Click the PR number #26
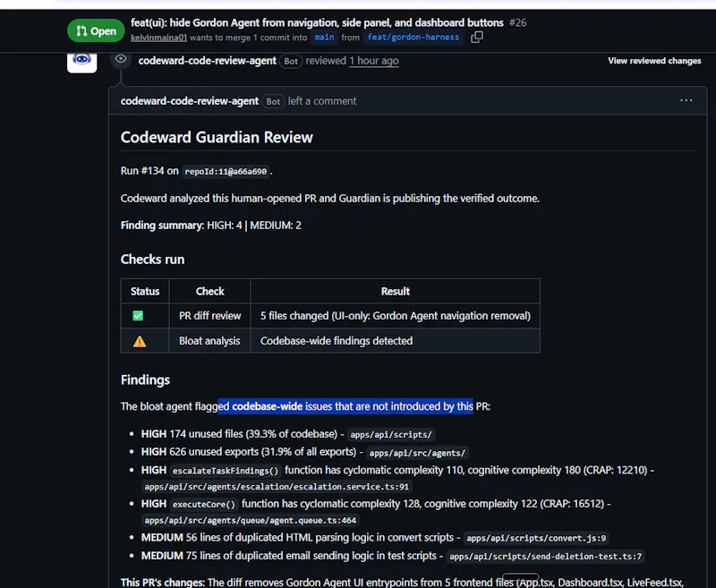Viewport: 716px width, 588px height. (518, 22)
